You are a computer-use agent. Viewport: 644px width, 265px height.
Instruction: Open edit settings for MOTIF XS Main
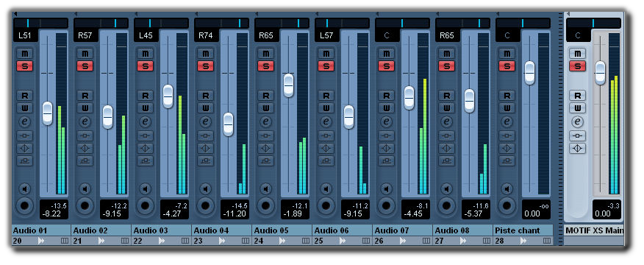577,121
